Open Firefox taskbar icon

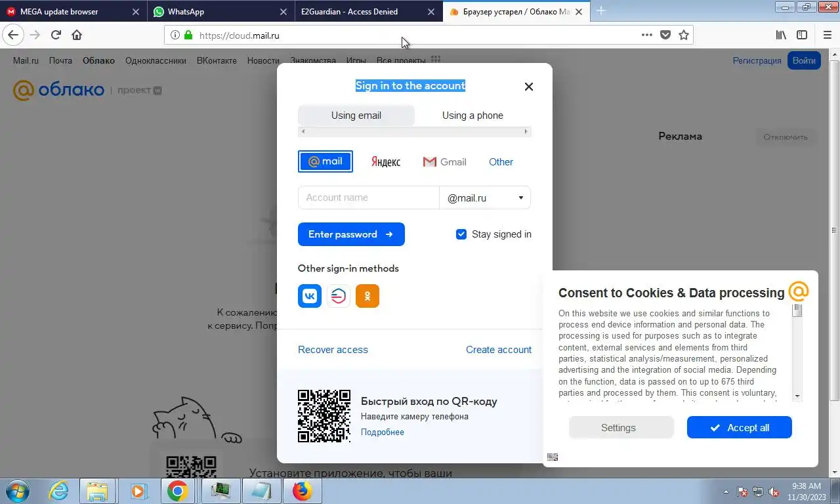click(x=301, y=491)
